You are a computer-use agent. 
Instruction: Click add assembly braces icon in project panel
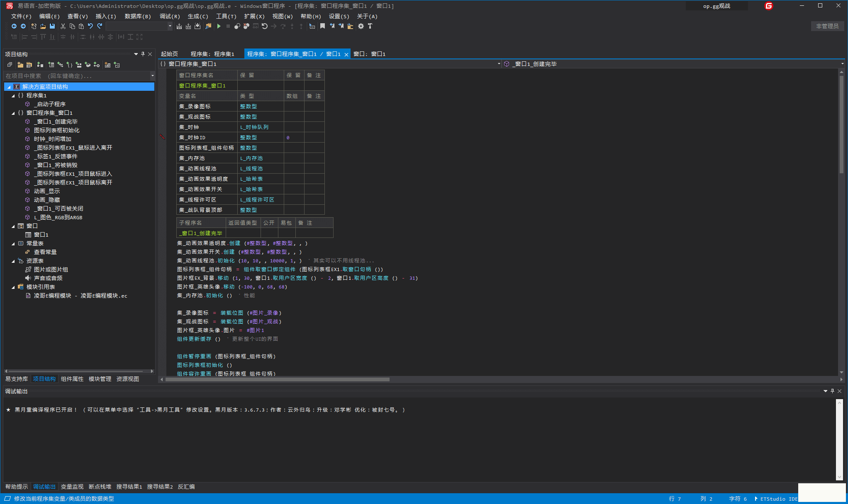coord(69,65)
